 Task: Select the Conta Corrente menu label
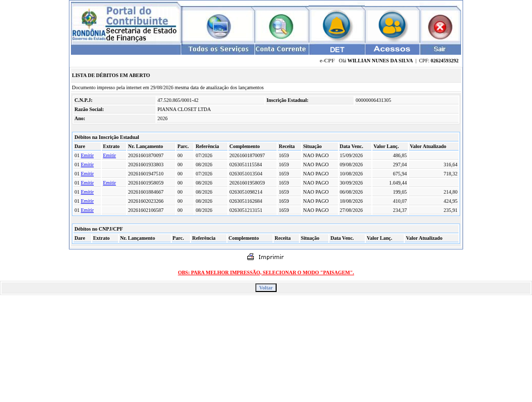click(281, 49)
